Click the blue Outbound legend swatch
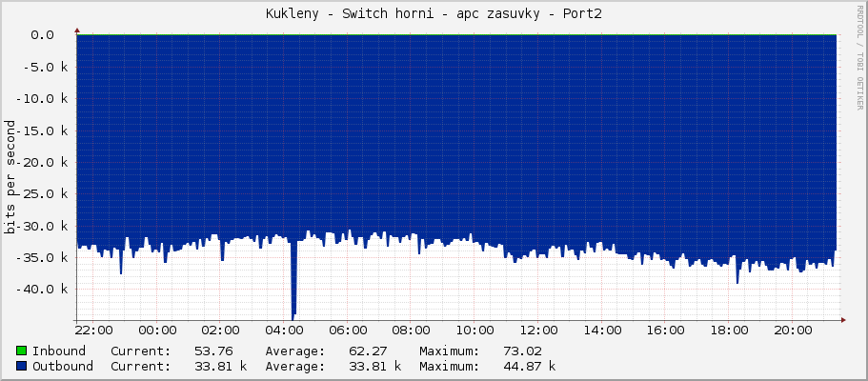 pyautogui.click(x=22, y=367)
